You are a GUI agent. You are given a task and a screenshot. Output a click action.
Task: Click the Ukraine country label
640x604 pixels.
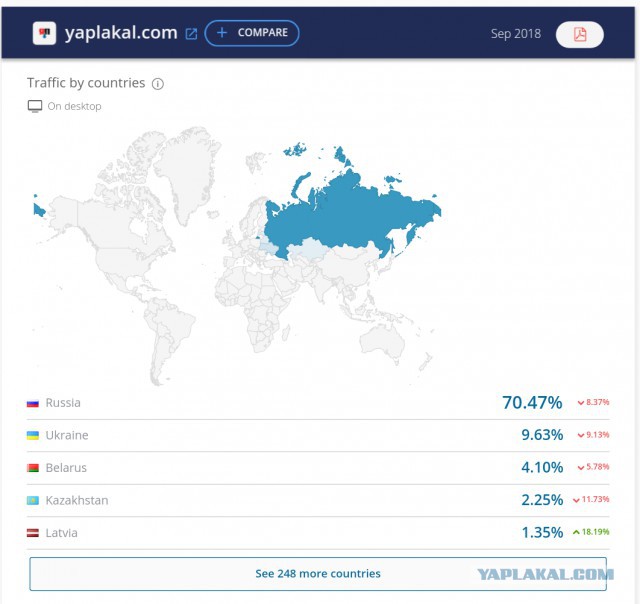pyautogui.click(x=67, y=435)
